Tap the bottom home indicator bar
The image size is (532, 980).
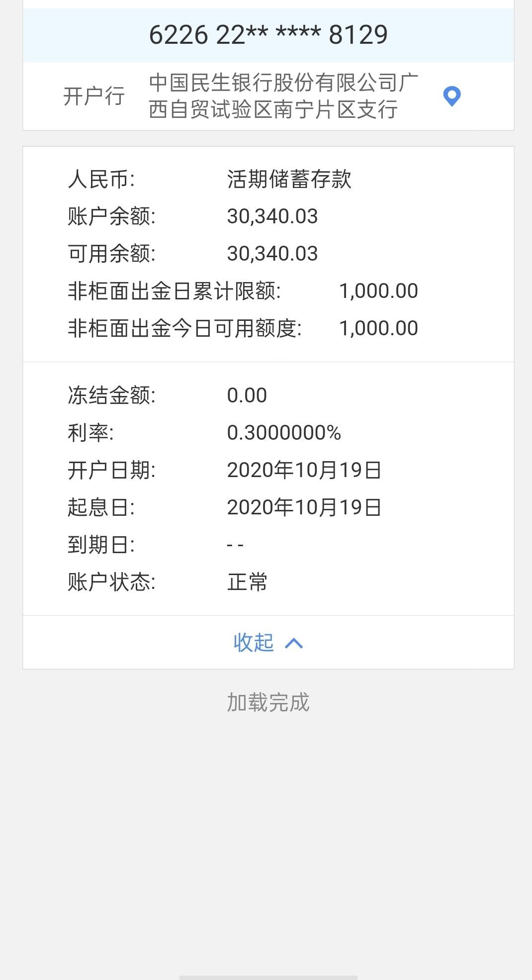[268, 977]
